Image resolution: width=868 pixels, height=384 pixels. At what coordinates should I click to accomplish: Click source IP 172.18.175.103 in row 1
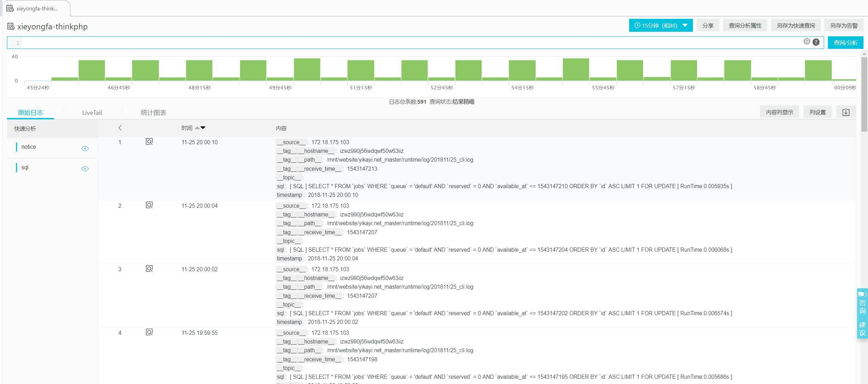[330, 142]
